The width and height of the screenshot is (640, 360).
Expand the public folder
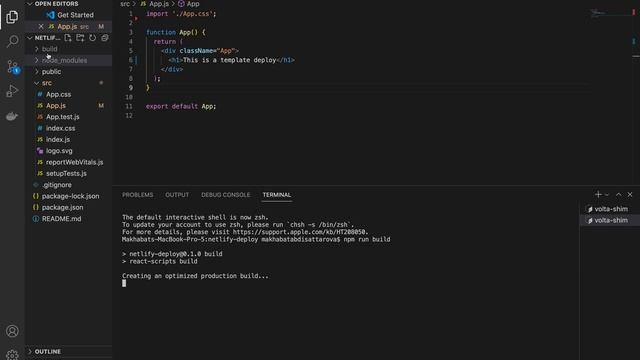point(68,72)
